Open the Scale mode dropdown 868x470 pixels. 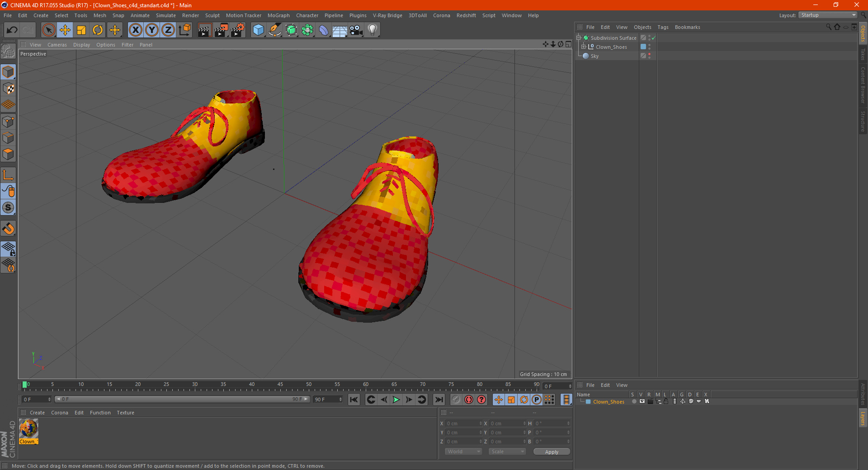pyautogui.click(x=507, y=451)
